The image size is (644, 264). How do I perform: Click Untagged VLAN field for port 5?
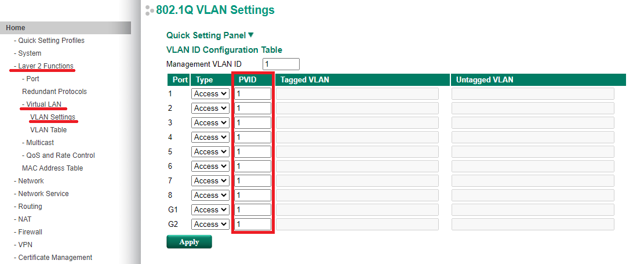coord(533,151)
